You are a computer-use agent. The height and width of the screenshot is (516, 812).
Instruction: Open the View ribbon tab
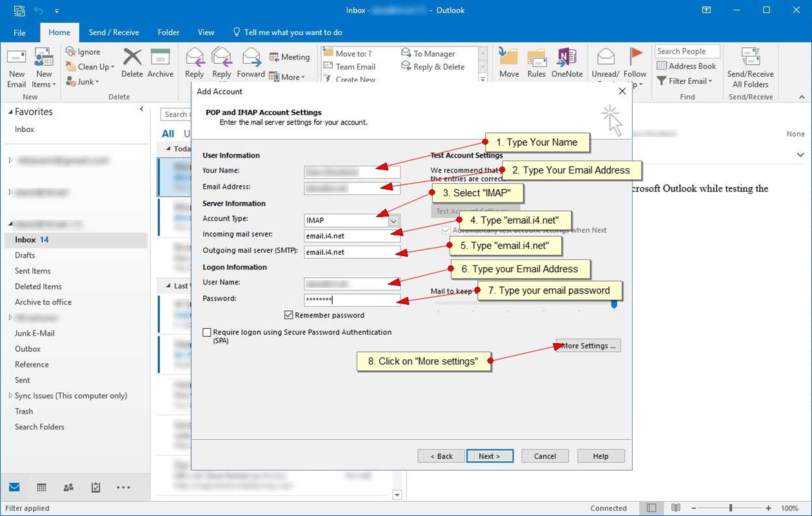206,32
